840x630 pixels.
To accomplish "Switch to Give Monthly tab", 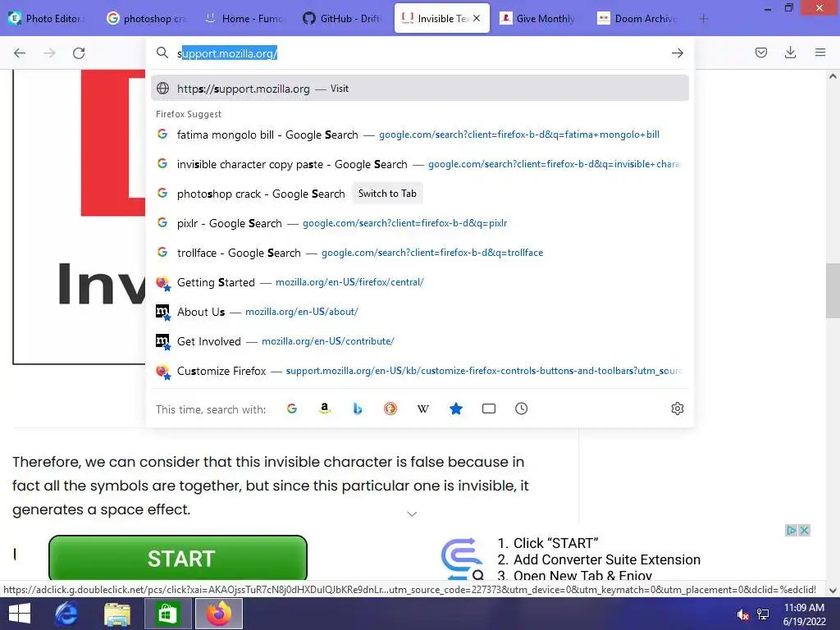I will (540, 18).
